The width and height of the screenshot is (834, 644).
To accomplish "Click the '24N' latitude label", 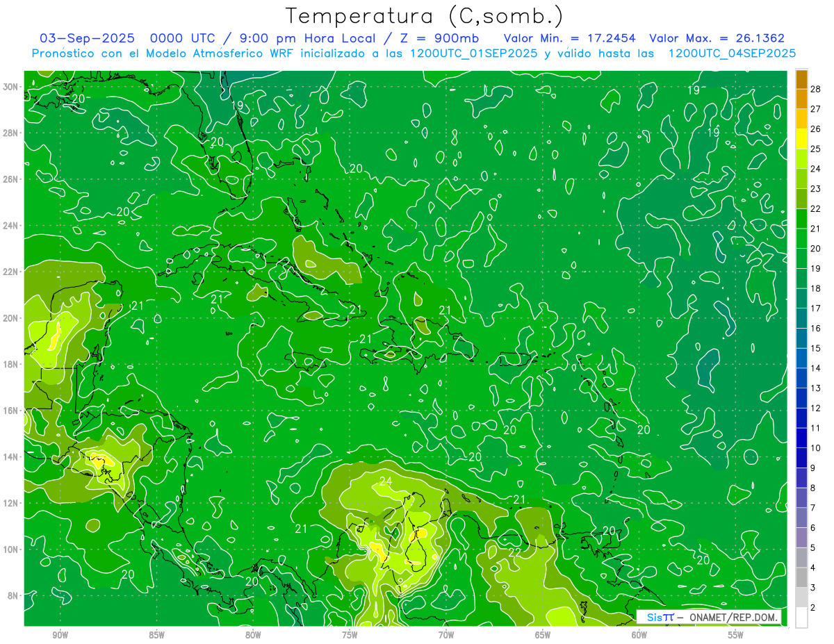I will (12, 226).
